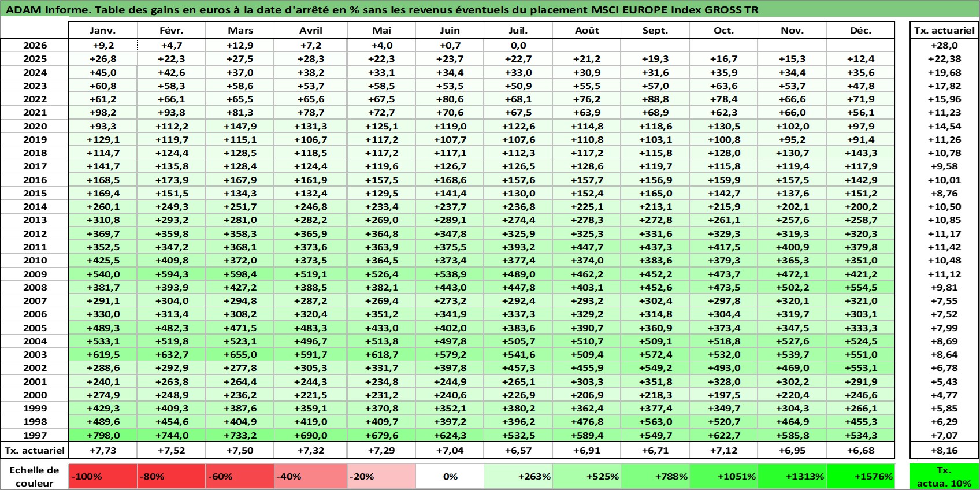Click the +28,0 Tx. actuariel value for 2026
The width and height of the screenshot is (980, 490).
click(x=944, y=45)
